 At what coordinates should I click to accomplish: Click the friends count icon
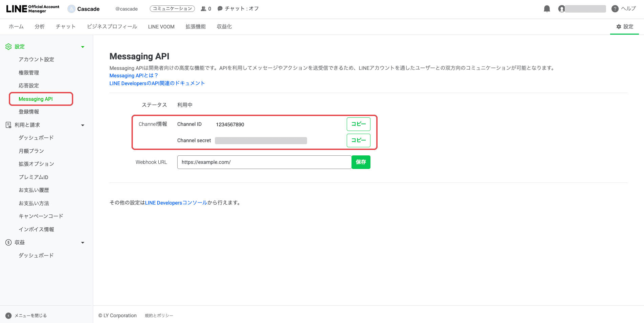click(203, 9)
